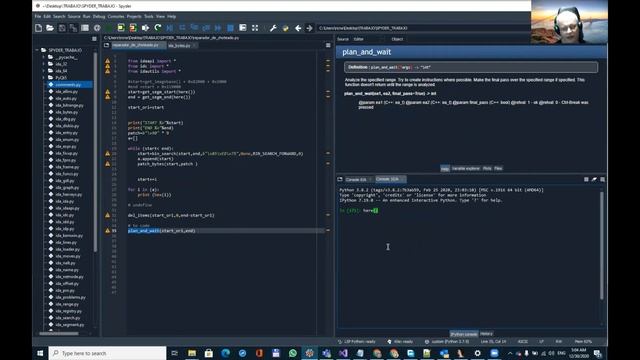Open the Projects menu
Viewport: 640px width, 360px height.
coord(134,16)
